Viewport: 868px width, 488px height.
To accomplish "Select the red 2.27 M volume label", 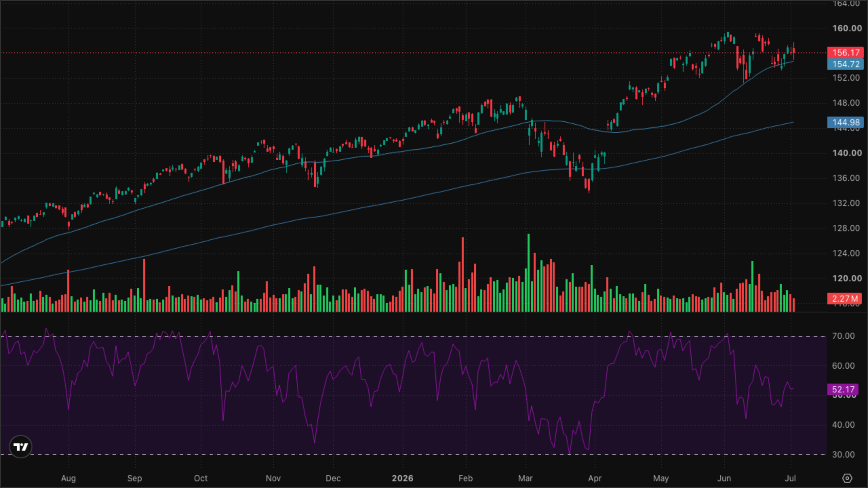I will click(845, 299).
